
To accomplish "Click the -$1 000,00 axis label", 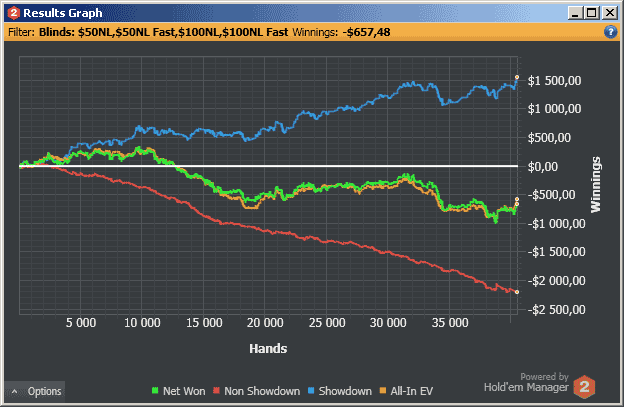I will pos(556,224).
